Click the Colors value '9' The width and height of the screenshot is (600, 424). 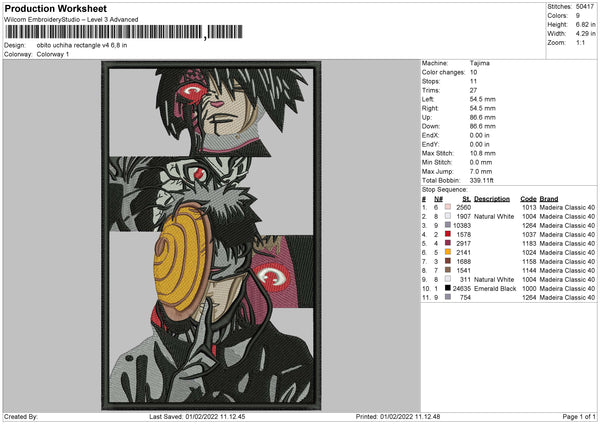coord(578,16)
